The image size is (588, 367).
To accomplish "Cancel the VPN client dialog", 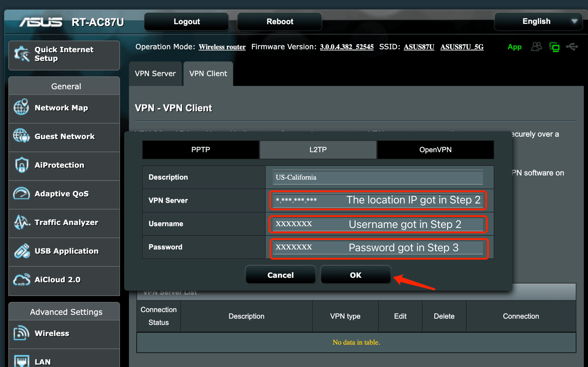I will tap(280, 275).
